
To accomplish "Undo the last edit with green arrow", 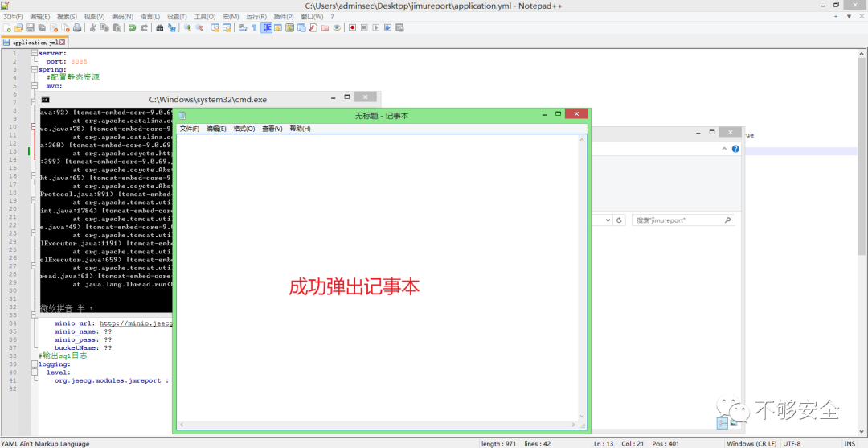I will [133, 27].
